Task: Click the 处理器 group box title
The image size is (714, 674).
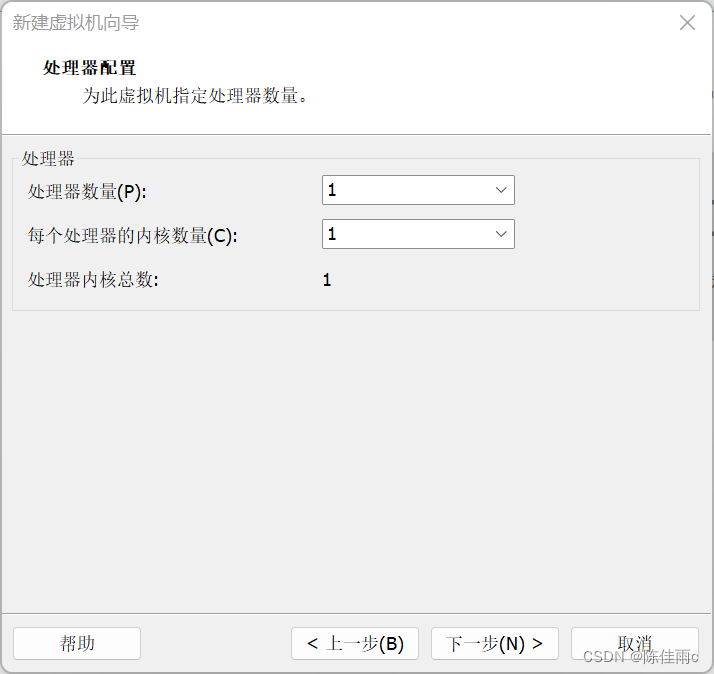Action: click(x=48, y=158)
